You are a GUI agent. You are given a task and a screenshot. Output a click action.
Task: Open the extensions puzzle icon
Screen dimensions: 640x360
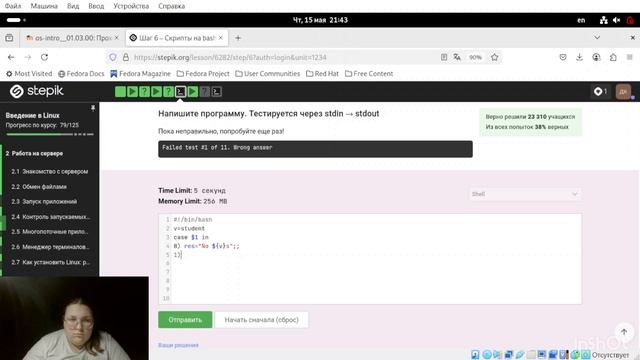[613, 57]
